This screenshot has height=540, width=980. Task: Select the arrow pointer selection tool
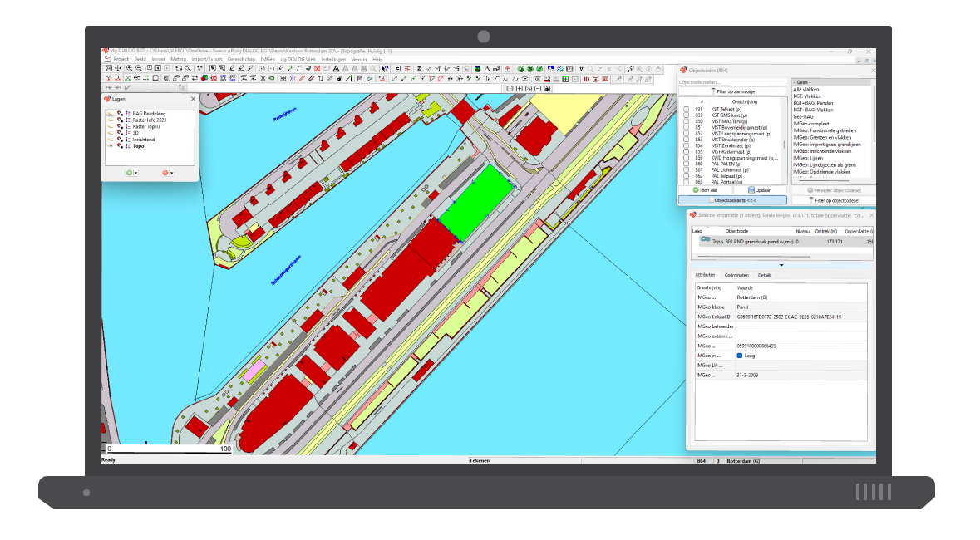click(x=212, y=68)
